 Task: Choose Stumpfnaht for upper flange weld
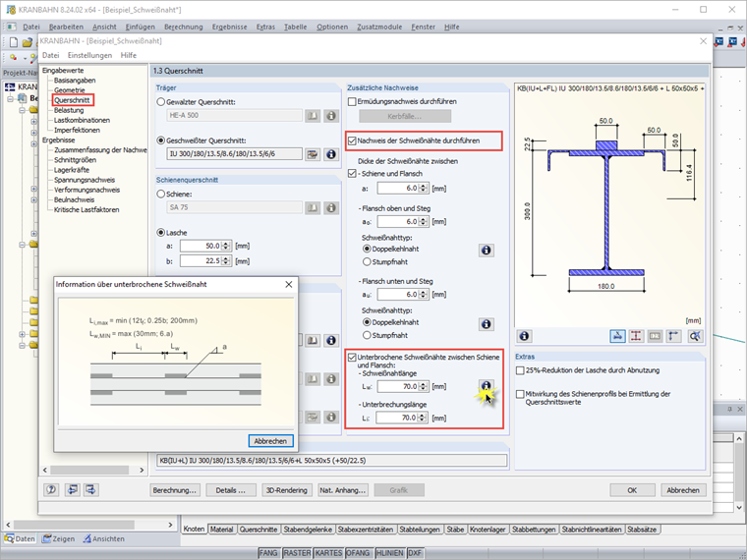pyautogui.click(x=367, y=262)
